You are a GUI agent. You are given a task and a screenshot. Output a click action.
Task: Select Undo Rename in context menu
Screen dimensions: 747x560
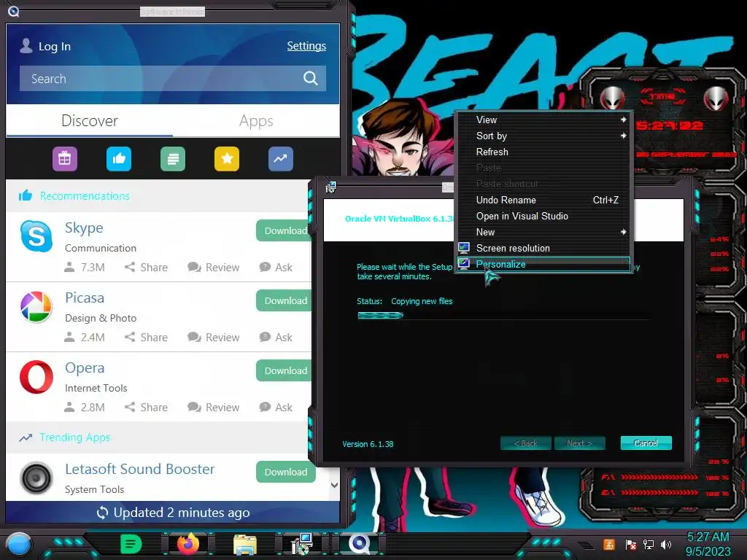pos(544,200)
